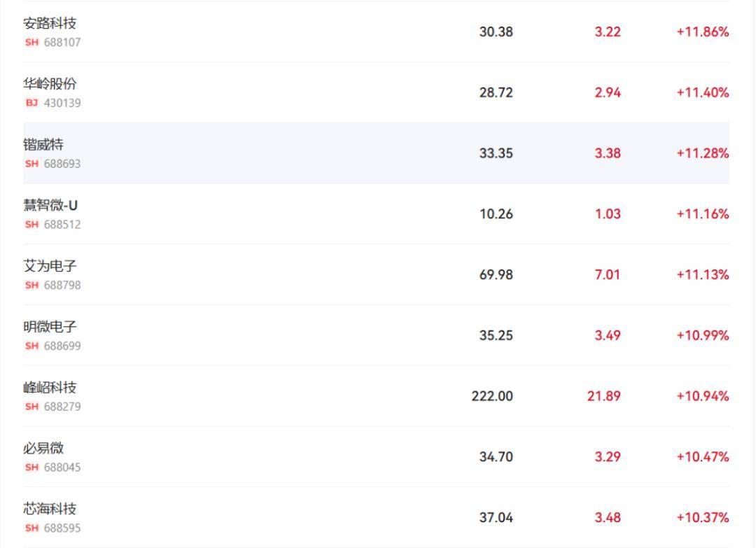
Task: Click the +11.86% change value
Action: pyautogui.click(x=703, y=31)
